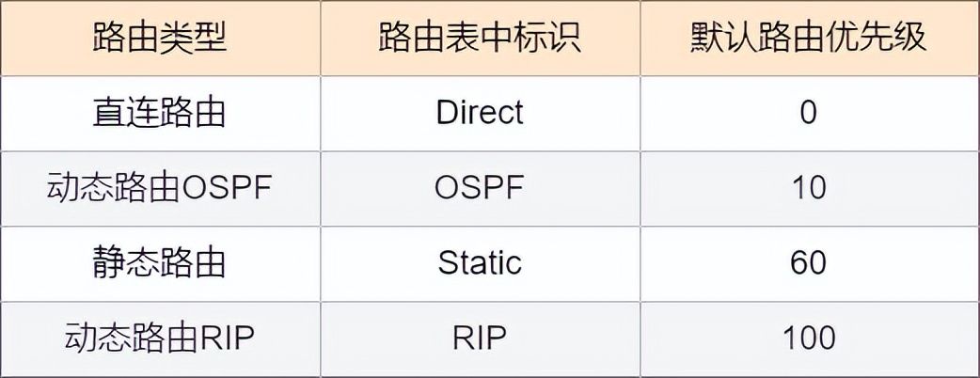Click the 动态路由RIP route type cell
980x378 pixels.
tap(160, 337)
